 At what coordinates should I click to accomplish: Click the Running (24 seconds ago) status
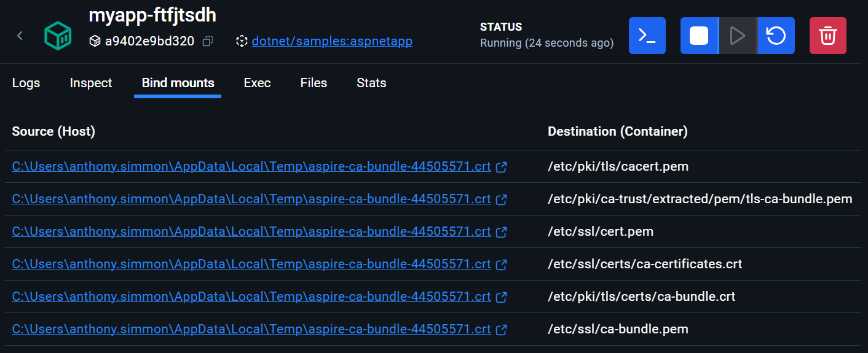(x=546, y=43)
